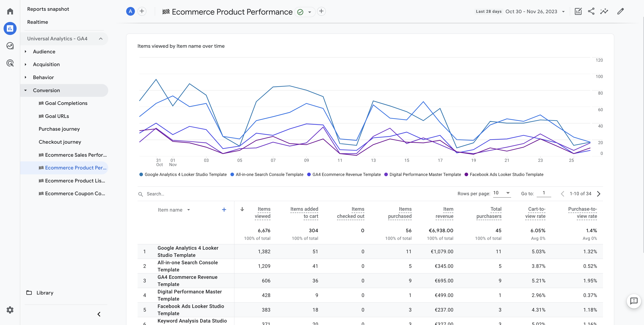
Task: Open Rows per page dropdown
Action: [x=502, y=193]
